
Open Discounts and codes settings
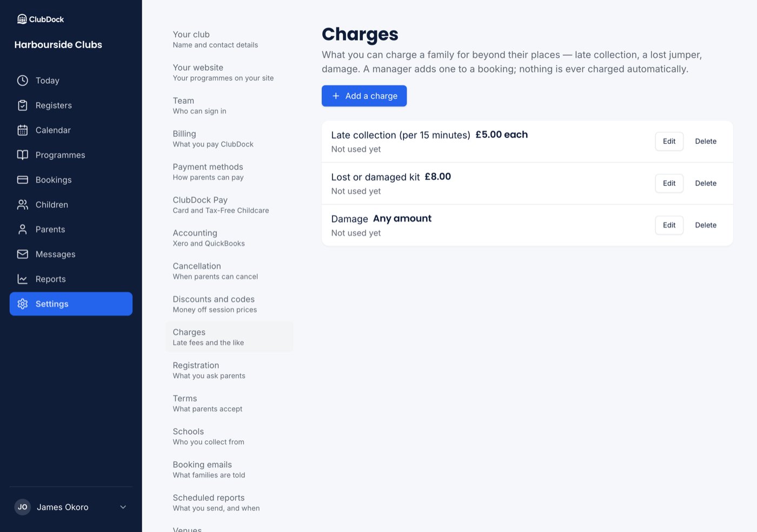click(229, 304)
